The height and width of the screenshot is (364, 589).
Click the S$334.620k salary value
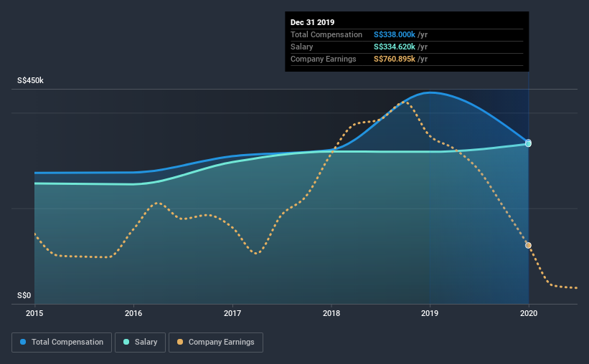pos(395,47)
